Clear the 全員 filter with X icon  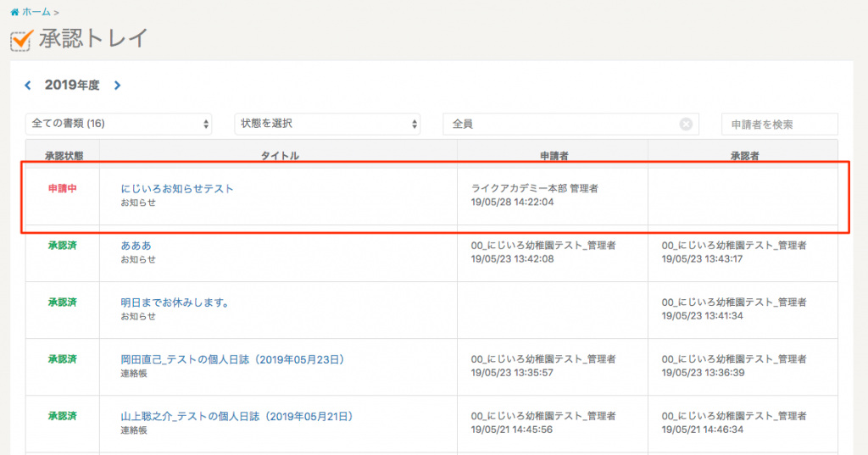click(x=686, y=124)
